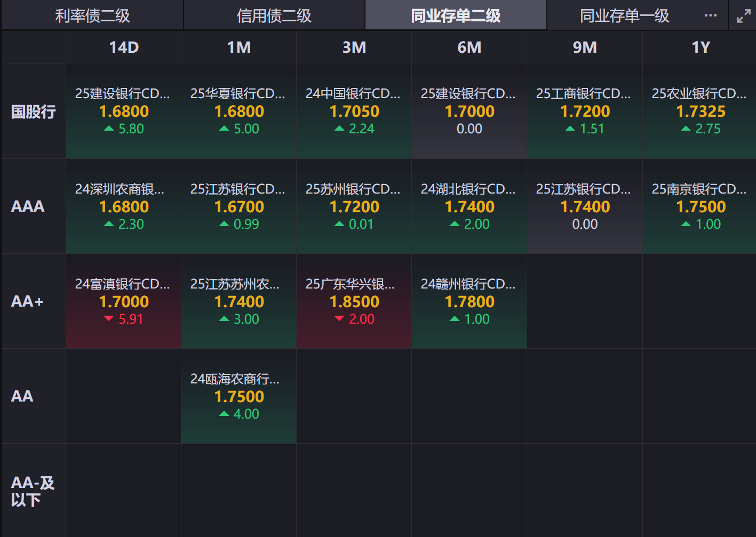This screenshot has width=756, height=537.
Task: Open 25建设银行CD cell with yield 1.6800
Action: [x=124, y=111]
